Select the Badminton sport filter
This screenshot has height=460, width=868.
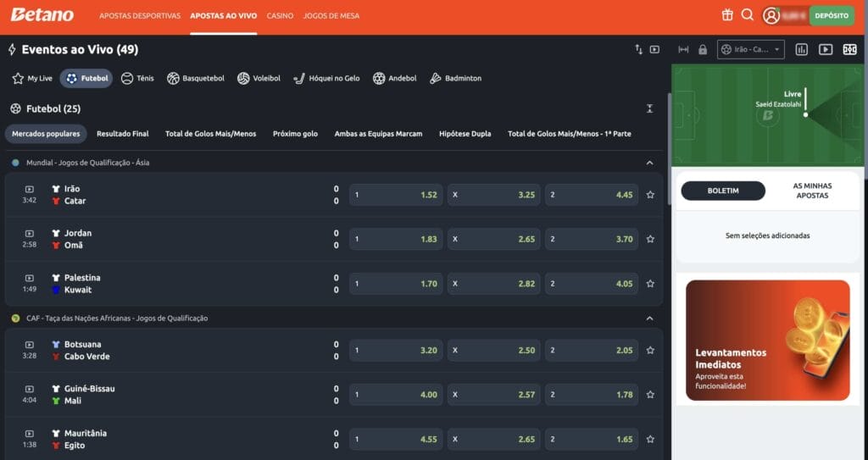point(455,78)
